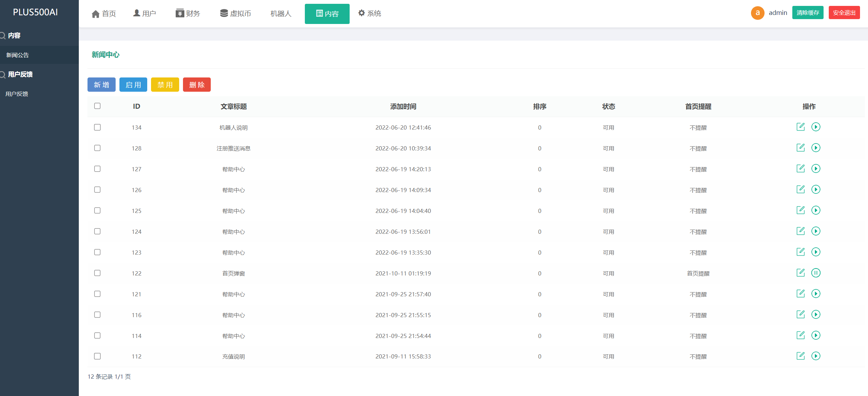Open the 虚拟币 top menu
Image resolution: width=868 pixels, height=396 pixels.
click(235, 14)
